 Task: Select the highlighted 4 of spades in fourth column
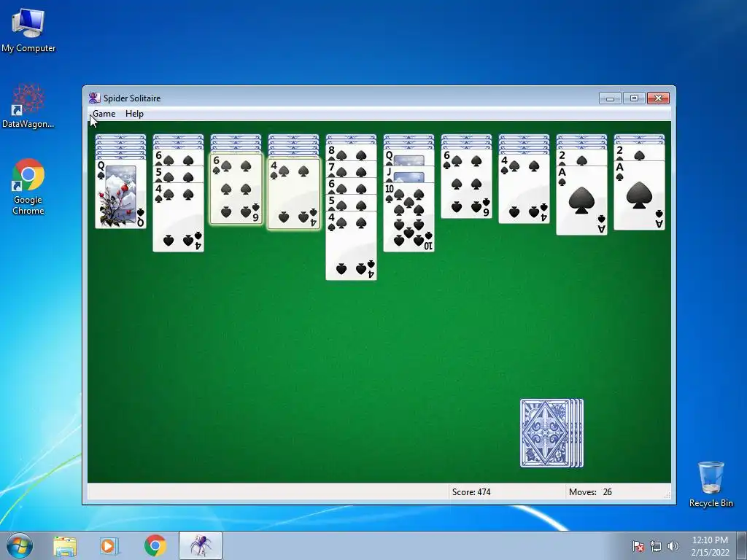tap(293, 194)
